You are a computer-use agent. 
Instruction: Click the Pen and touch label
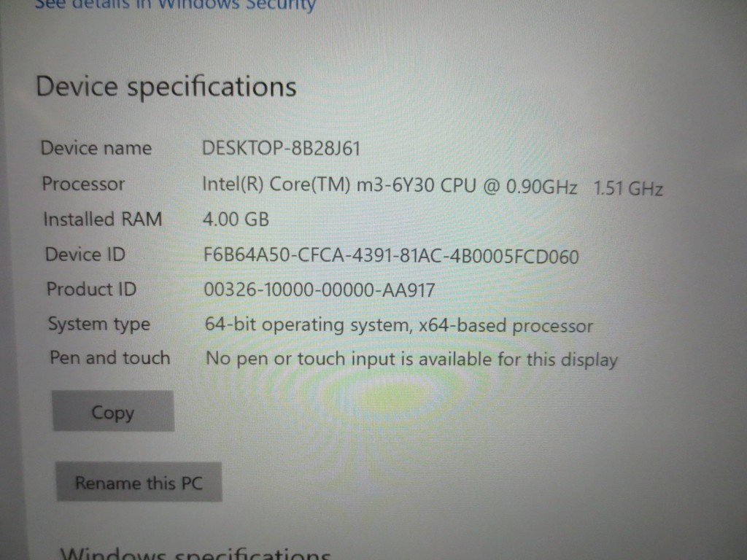click(110, 357)
